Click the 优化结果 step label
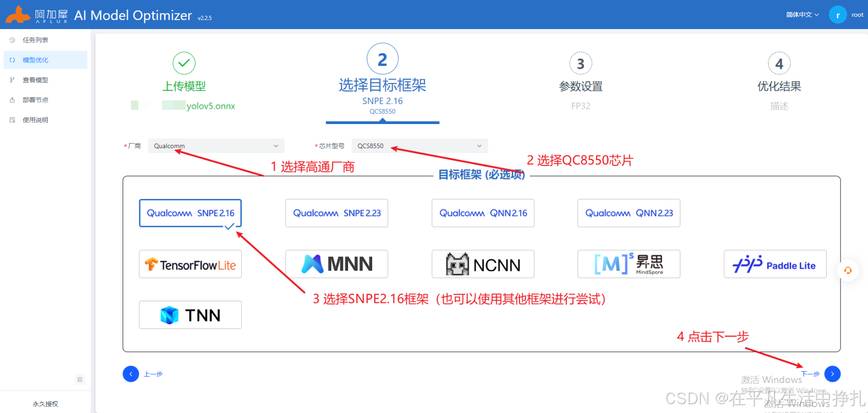The height and width of the screenshot is (413, 868). 779,87
